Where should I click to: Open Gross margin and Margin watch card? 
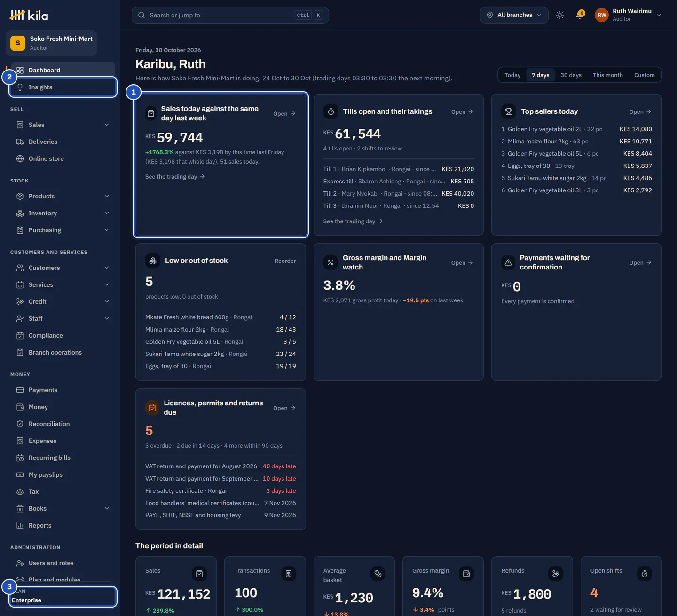pos(462,262)
